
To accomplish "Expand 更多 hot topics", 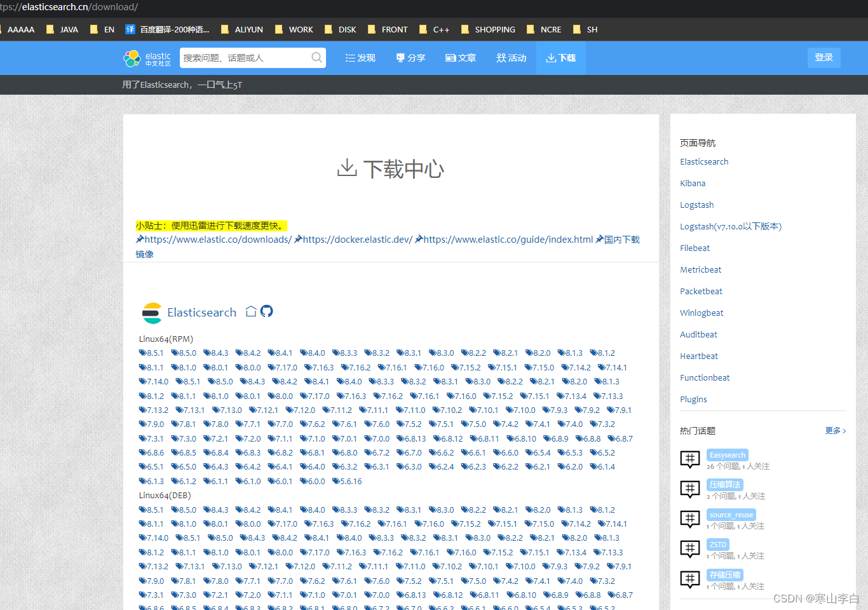I will pyautogui.click(x=836, y=431).
